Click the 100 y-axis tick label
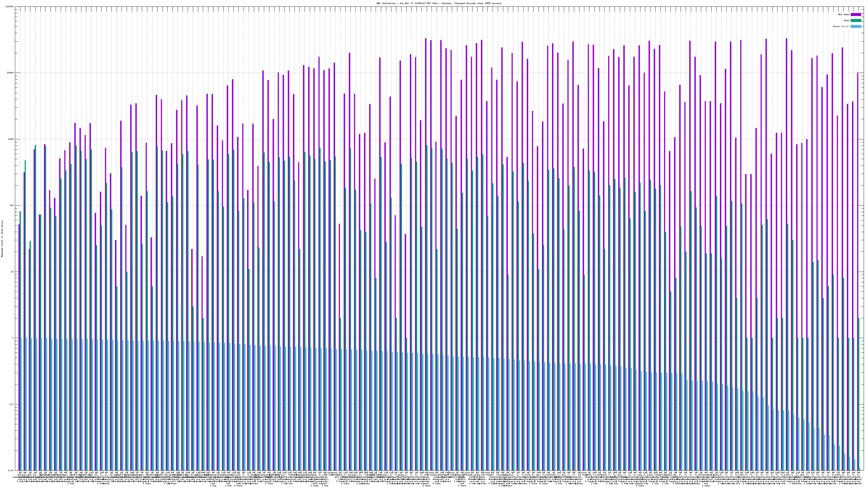The width and height of the screenshot is (868, 488). point(11,206)
